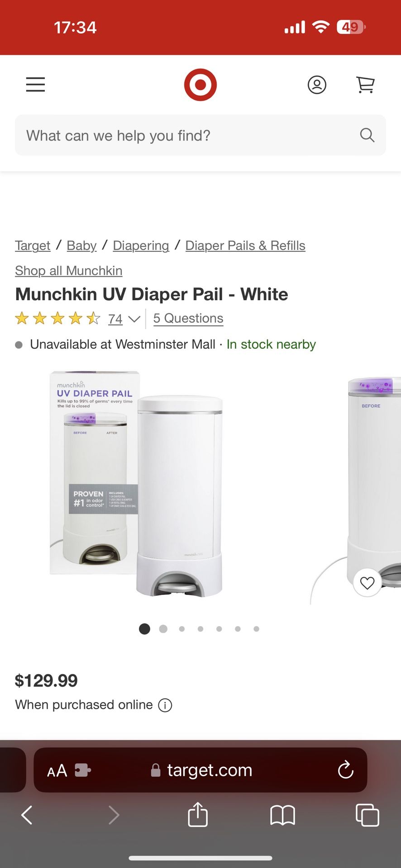The width and height of the screenshot is (401, 868).
Task: Jump to the last carousel dot
Action: click(256, 629)
